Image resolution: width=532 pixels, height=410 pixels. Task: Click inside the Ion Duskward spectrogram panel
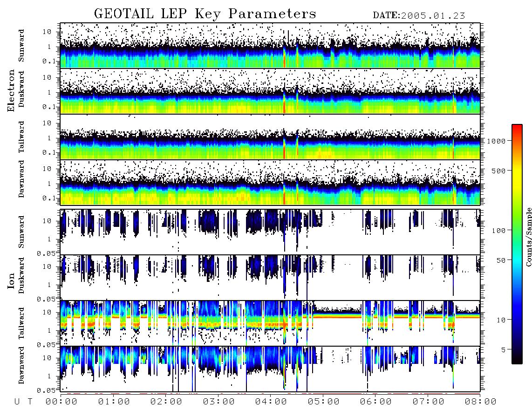(270, 278)
